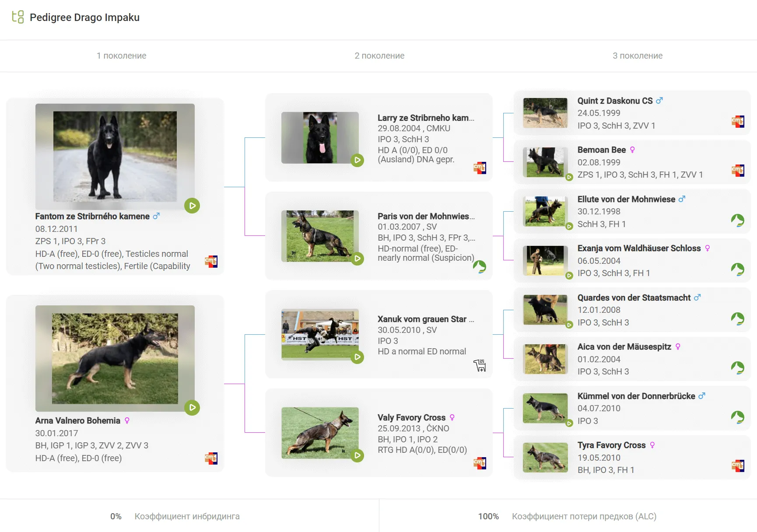Open the CMKU registry icon for Larry ze Stribrneho
The width and height of the screenshot is (757, 532).
click(x=480, y=168)
